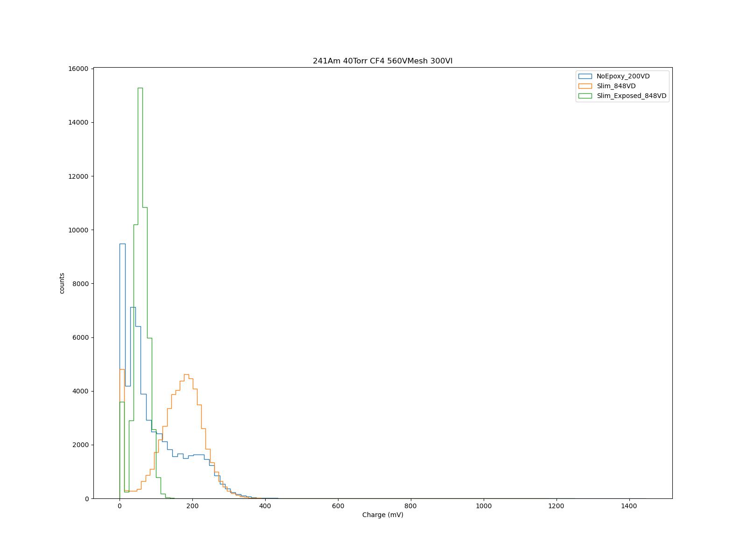Click the y-axis tick label 16000

(x=78, y=69)
